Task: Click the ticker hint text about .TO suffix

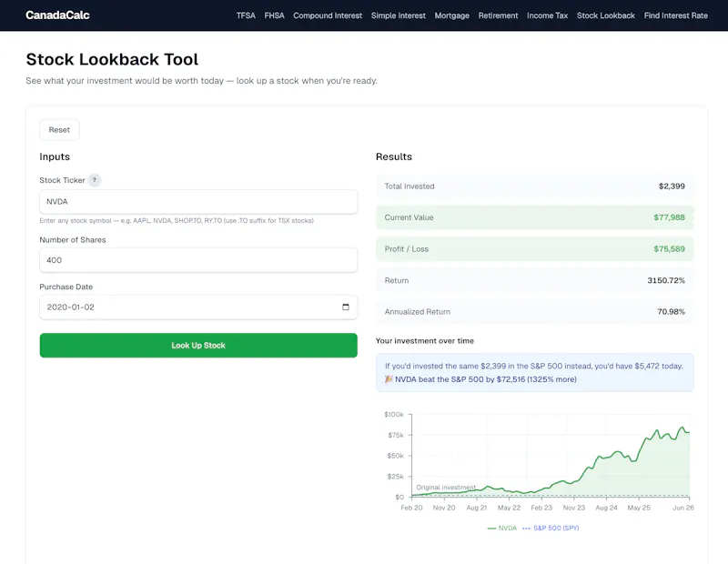Action: pyautogui.click(x=177, y=220)
